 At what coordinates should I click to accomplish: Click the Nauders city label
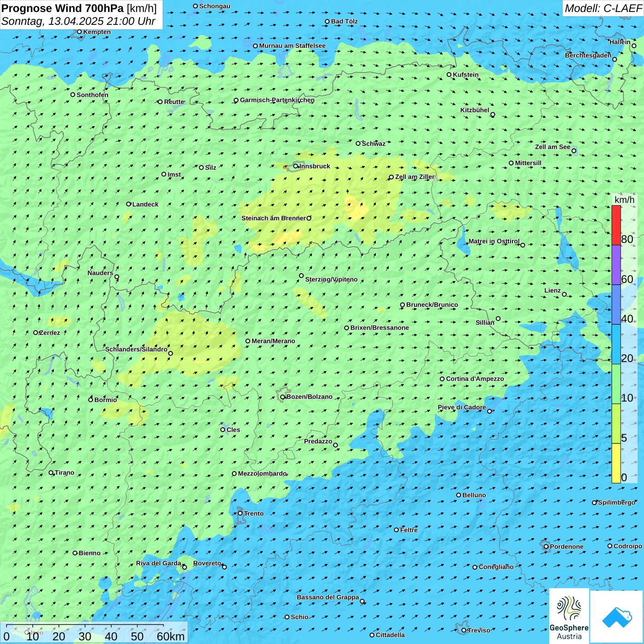tap(100, 273)
